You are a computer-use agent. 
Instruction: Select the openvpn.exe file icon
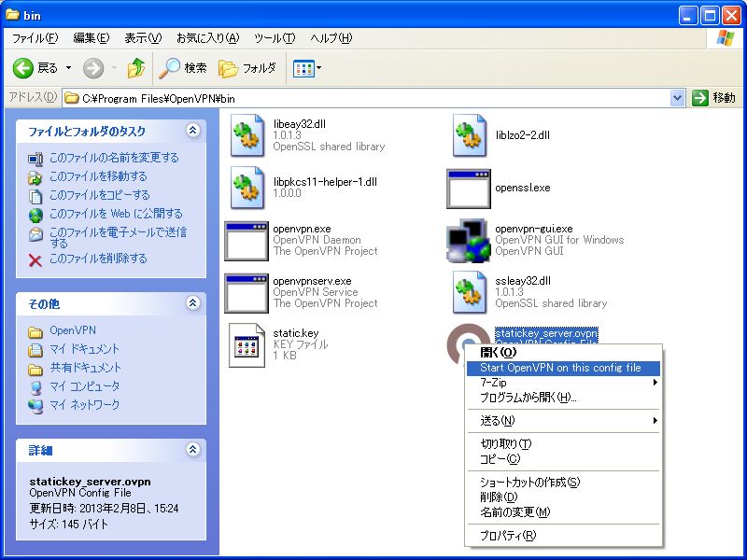pos(247,241)
